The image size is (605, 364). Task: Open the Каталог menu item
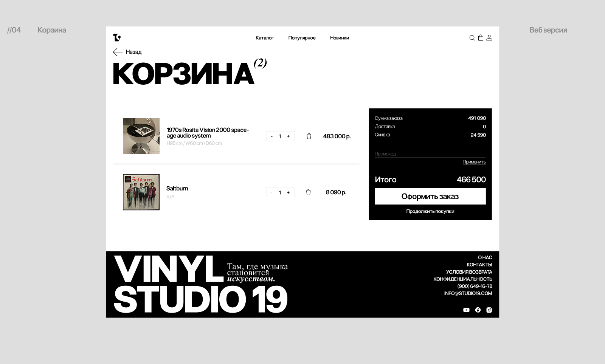264,38
